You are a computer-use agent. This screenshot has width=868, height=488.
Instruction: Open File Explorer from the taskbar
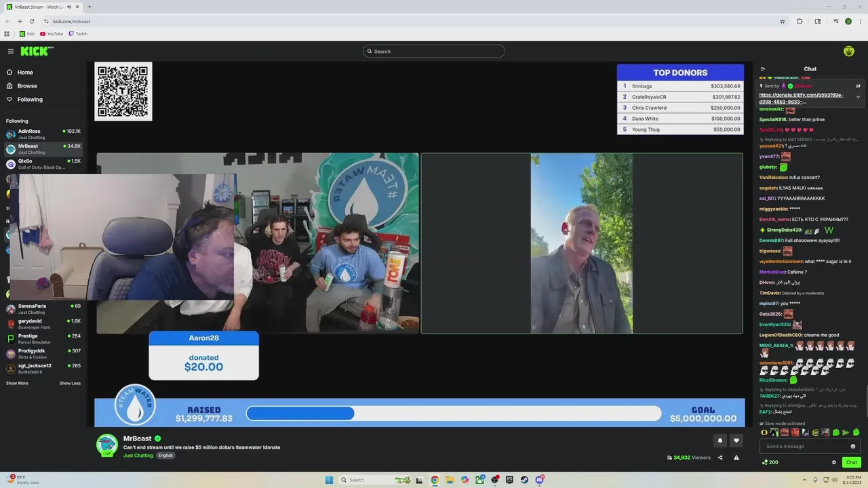450,480
